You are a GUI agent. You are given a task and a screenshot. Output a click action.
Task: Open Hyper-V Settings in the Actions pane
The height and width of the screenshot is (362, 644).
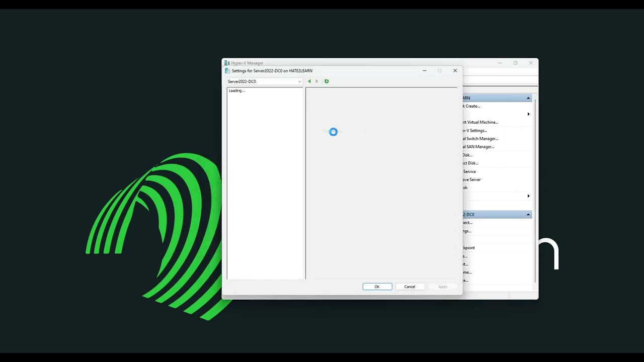point(475,131)
